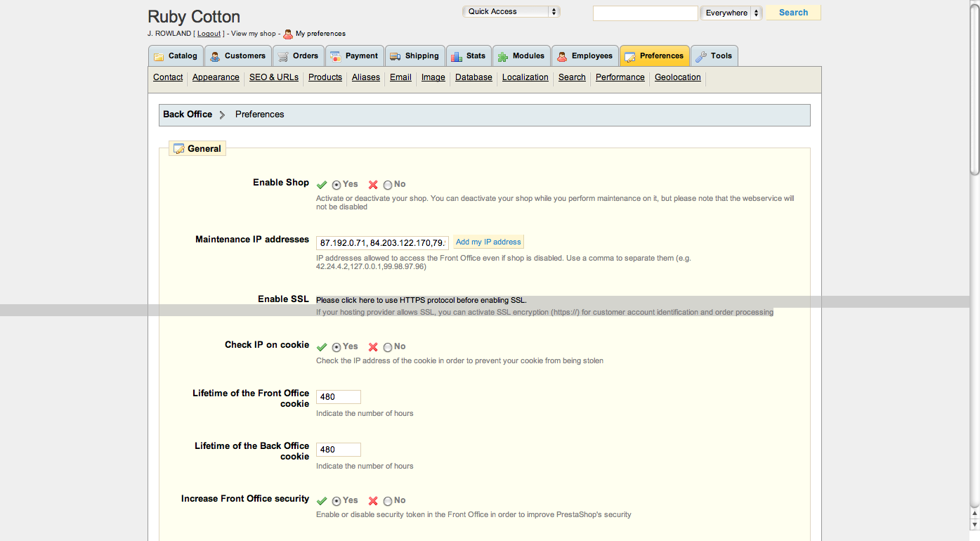The width and height of the screenshot is (980, 541).
Task: Open the Geolocation sub-tab
Action: 678,77
